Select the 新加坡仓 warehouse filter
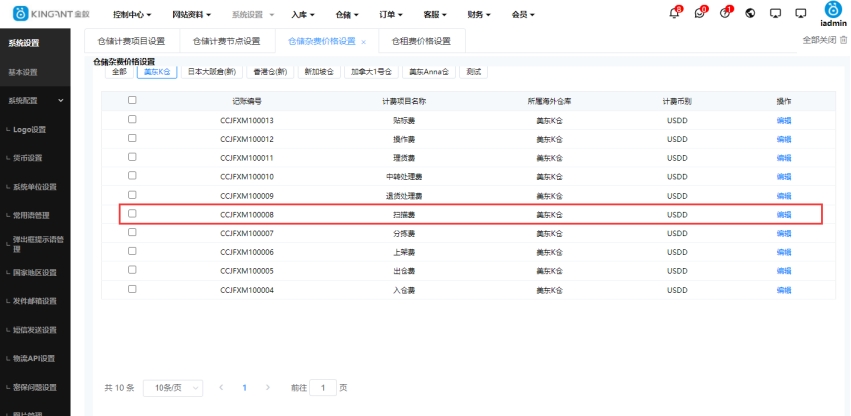 (319, 72)
